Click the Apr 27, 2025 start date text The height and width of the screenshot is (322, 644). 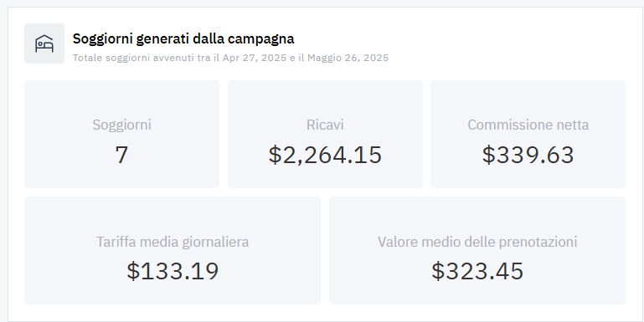pos(255,58)
